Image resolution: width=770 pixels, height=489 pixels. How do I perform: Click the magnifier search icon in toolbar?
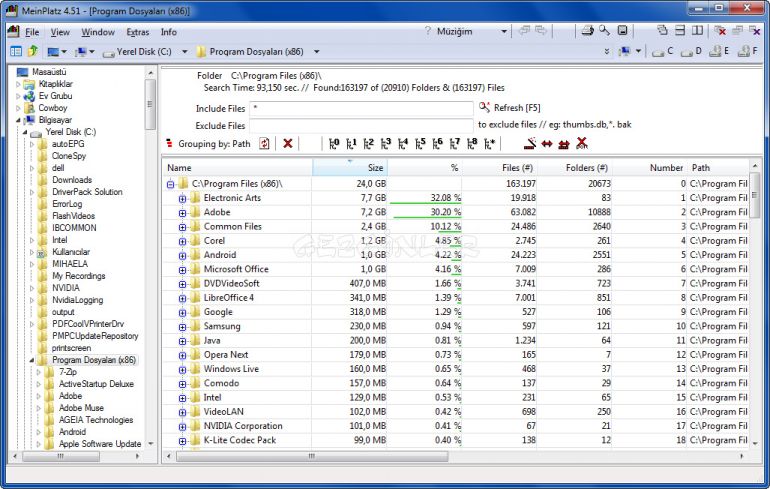pos(605,31)
